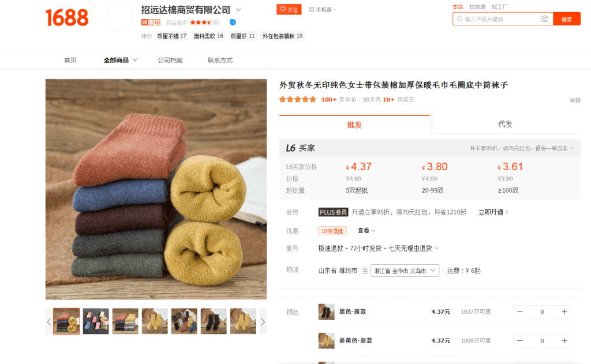The image size is (591, 364).
Task: Show previous product thumbnails with left arrow
Action: click(49, 322)
